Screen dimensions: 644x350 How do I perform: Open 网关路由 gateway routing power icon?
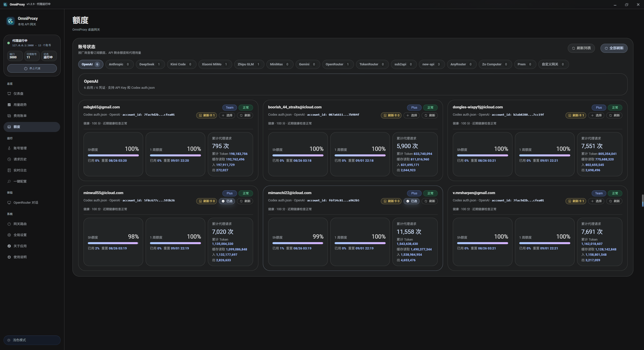pyautogui.click(x=9, y=224)
